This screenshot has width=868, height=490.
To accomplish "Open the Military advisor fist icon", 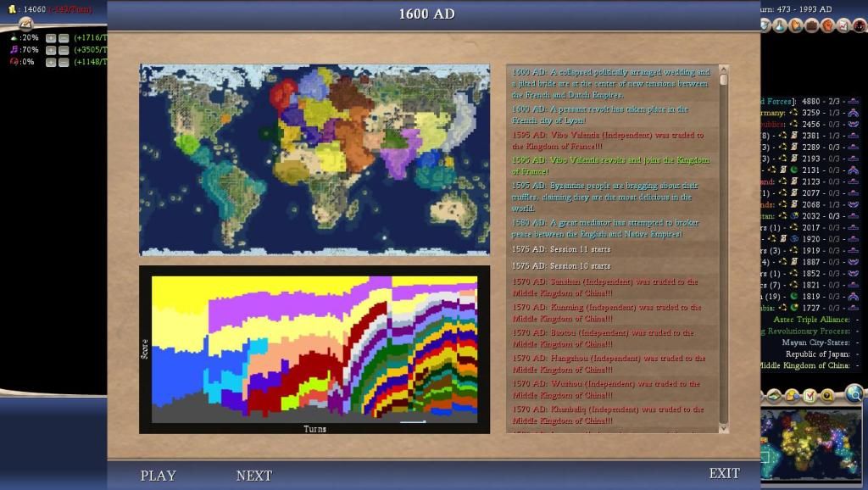I will point(827,25).
